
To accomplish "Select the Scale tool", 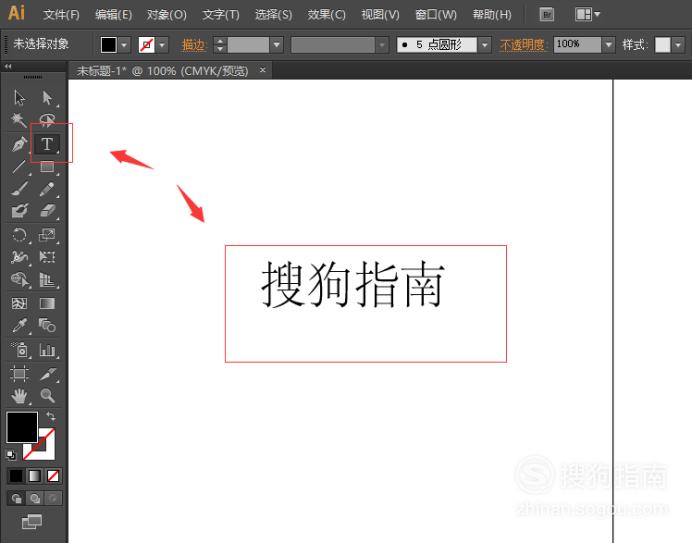I will coord(47,235).
